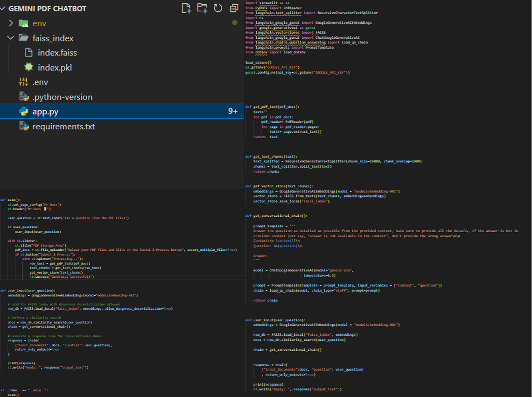
Task: Select the faiss_index folder label
Action: (x=53, y=38)
